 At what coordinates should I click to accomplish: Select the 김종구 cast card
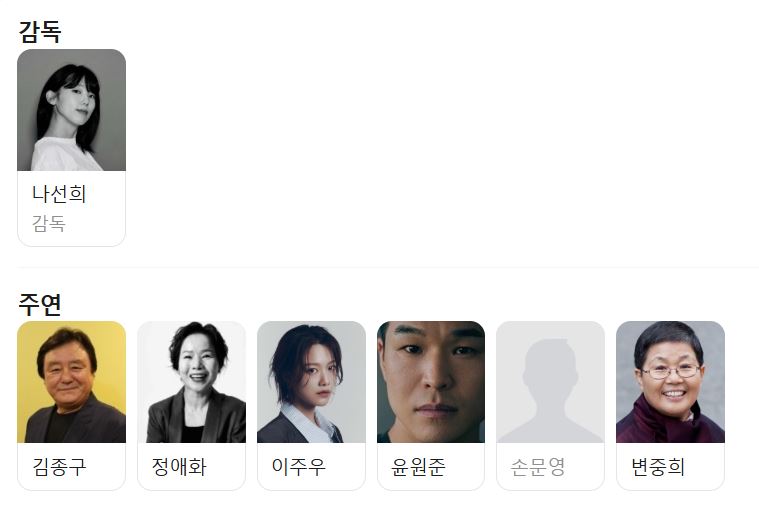point(71,406)
